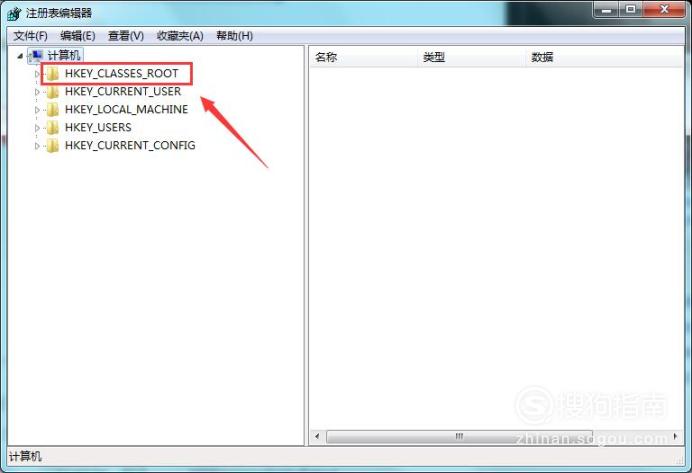Expand the HKEY_LOCAL_MACHINE tree node
The width and height of the screenshot is (692, 473).
click(37, 110)
